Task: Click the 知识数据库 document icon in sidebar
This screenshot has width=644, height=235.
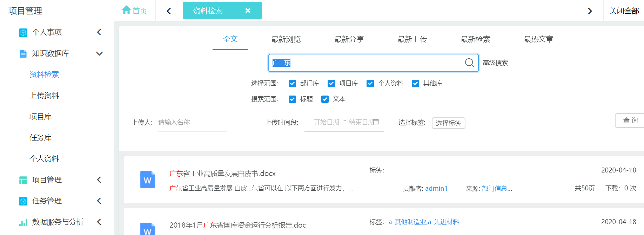Action: coord(23,53)
